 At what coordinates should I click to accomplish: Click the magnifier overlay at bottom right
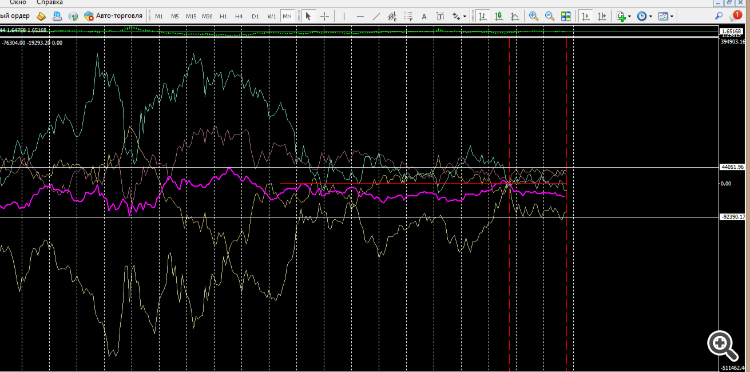[723, 345]
